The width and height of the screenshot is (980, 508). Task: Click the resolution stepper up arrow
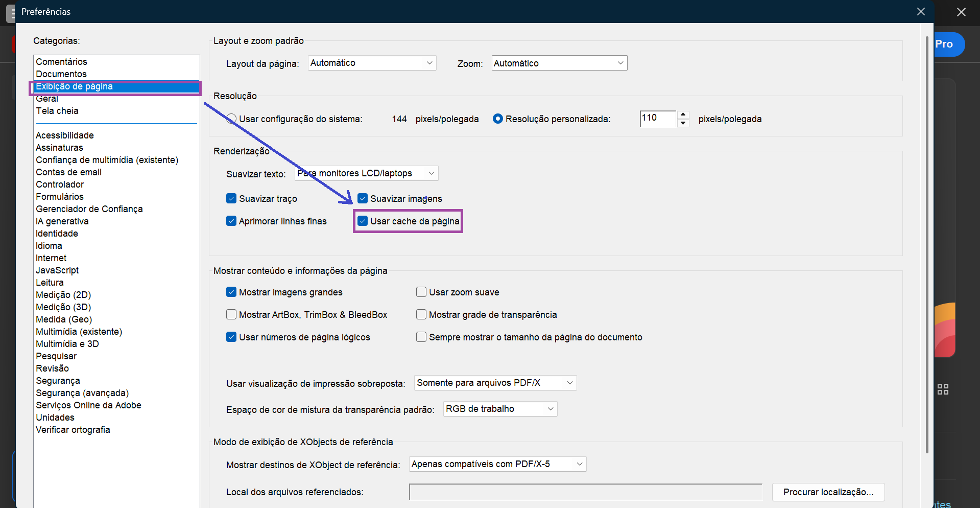[x=683, y=114]
